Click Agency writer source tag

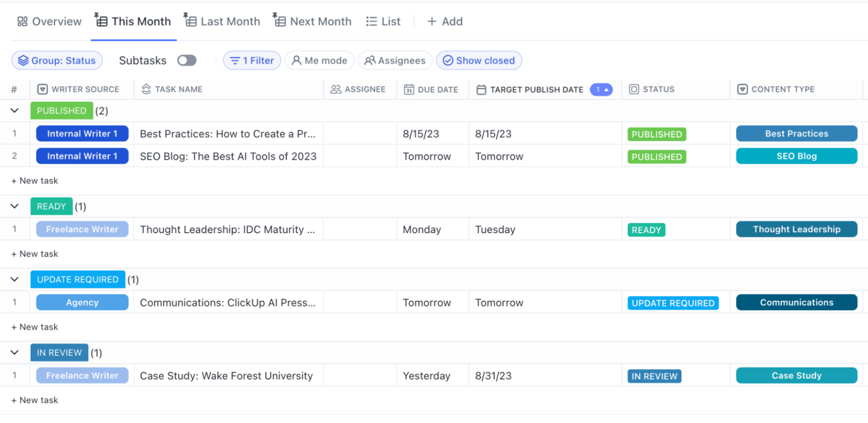pos(82,303)
